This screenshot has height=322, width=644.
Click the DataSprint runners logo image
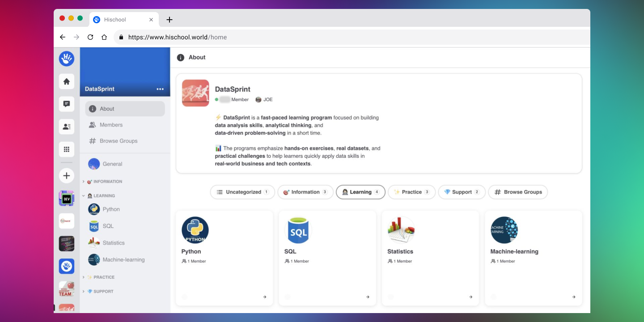tap(195, 93)
